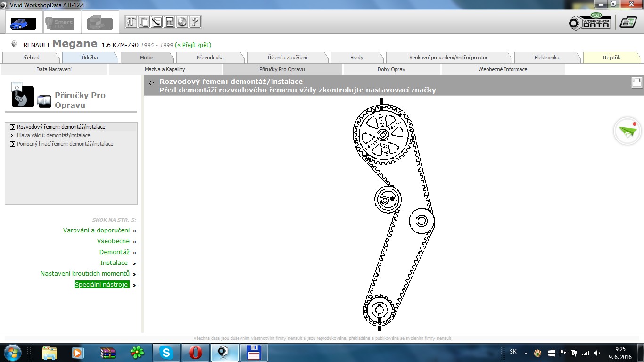Click the Přejít zpět link
Screen dimensions: 644x362
click(193, 45)
